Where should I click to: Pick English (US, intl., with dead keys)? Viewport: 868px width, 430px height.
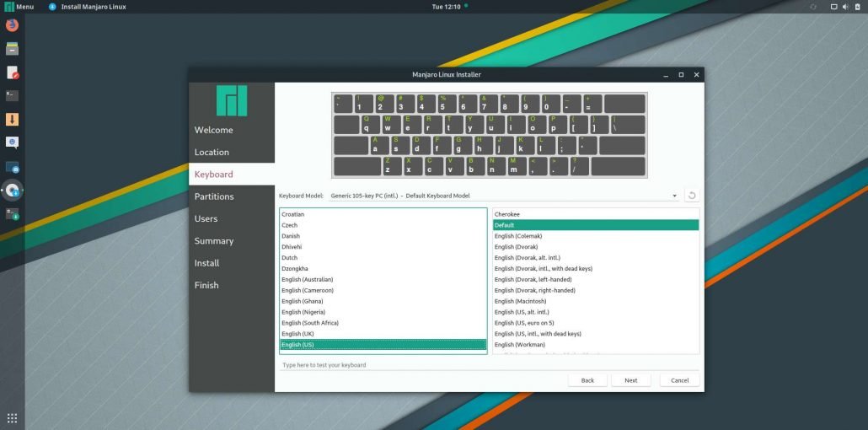coord(596,334)
